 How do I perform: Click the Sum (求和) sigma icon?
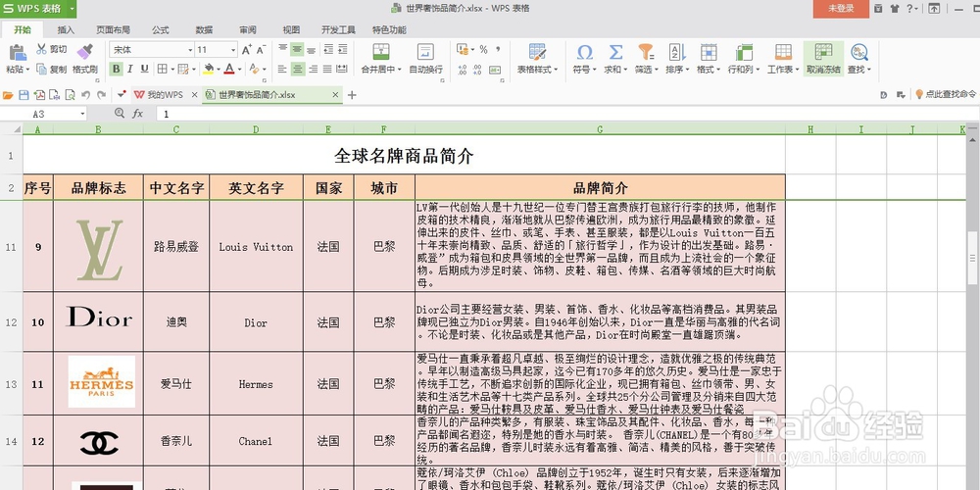click(615, 52)
